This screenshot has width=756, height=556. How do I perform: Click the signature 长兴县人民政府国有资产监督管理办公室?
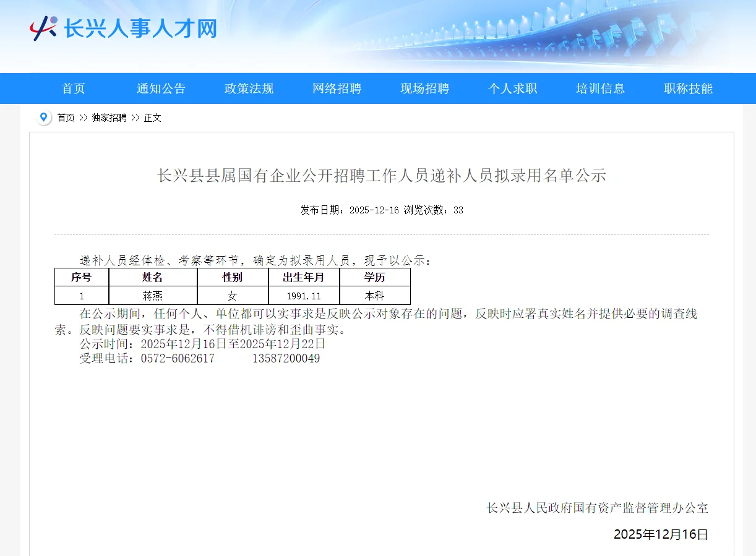597,508
